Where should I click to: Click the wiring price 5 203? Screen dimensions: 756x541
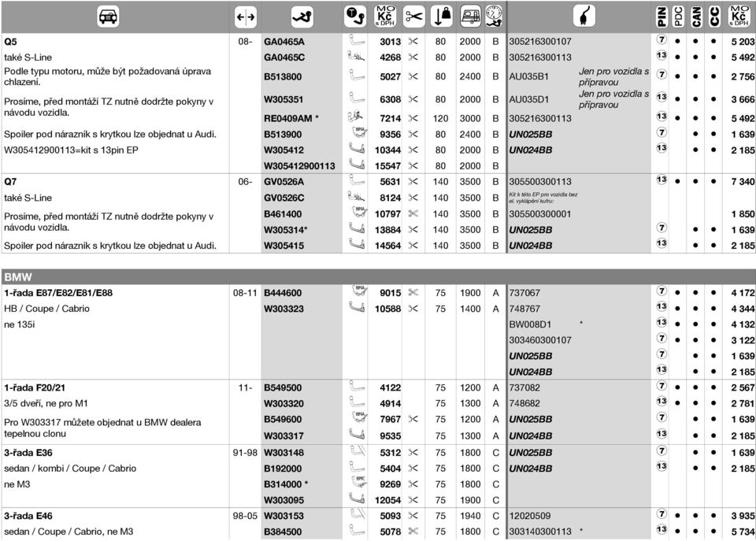pos(743,42)
